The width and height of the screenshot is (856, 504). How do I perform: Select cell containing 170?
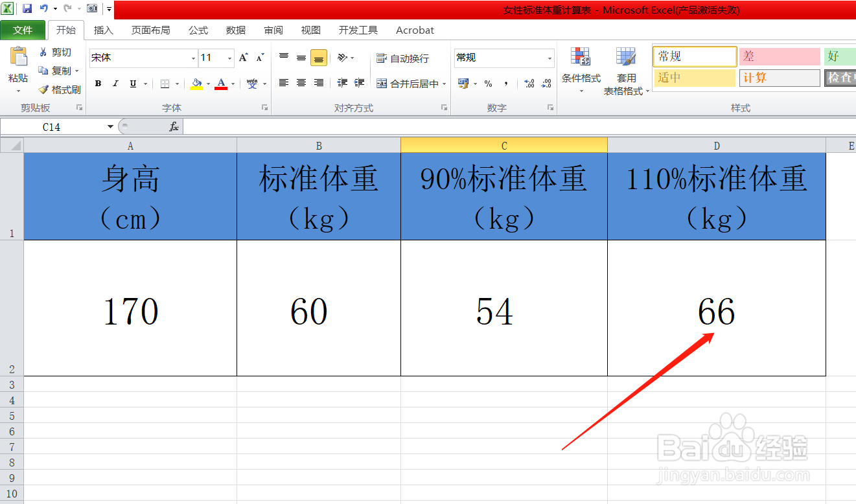pos(130,308)
